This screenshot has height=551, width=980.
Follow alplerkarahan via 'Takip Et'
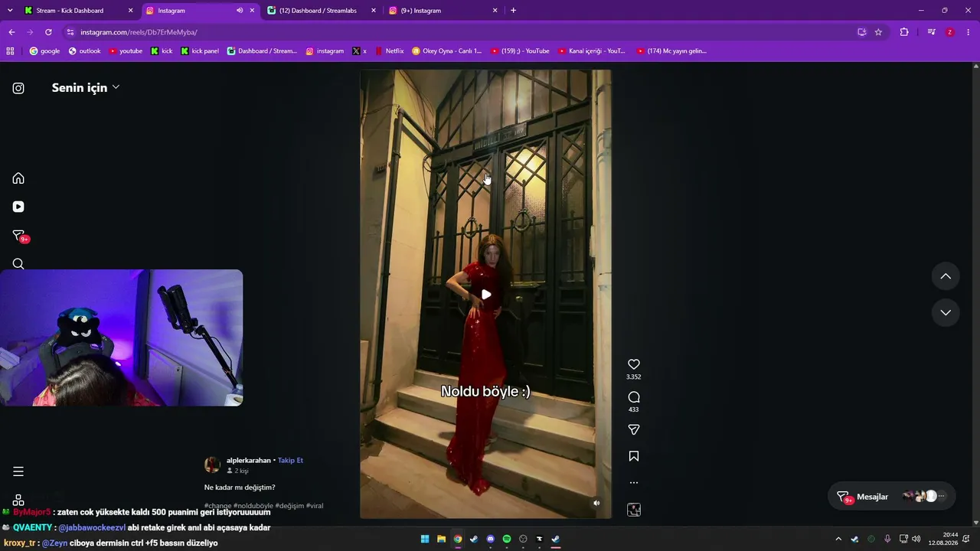pos(290,461)
